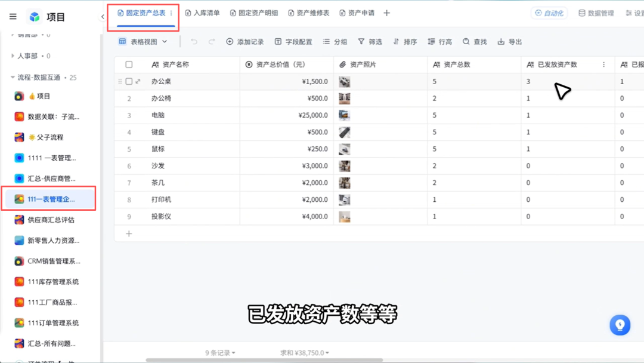Viewport: 644px width, 363px height.
Task: Collapse the sidebar with the arrow
Action: [x=103, y=17]
